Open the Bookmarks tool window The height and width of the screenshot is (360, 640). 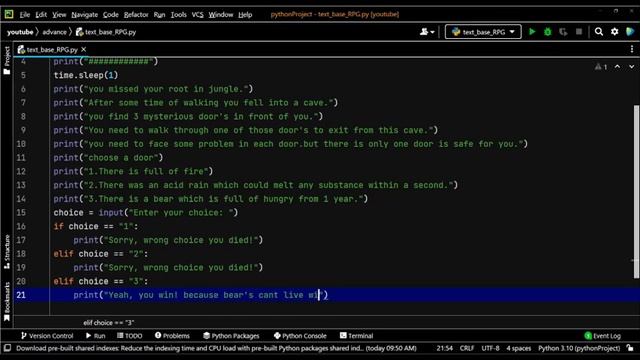[x=7, y=301]
